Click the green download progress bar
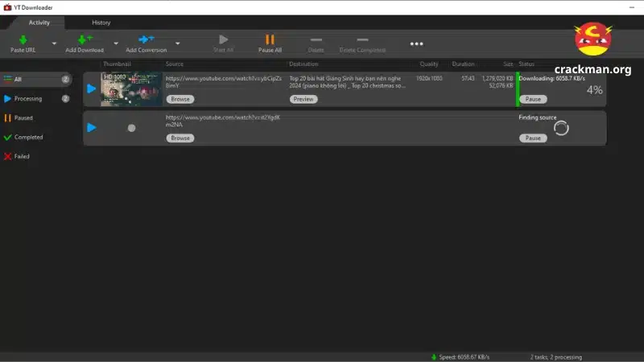 tap(518, 89)
